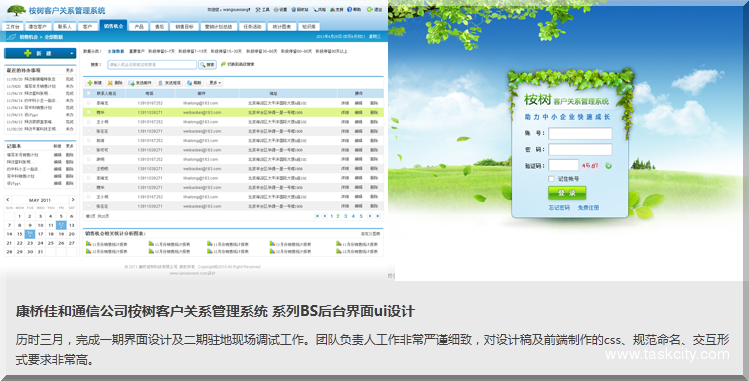This screenshot has width=749, height=381.
Task: Filter by 全部数据 category link
Action: point(116,51)
